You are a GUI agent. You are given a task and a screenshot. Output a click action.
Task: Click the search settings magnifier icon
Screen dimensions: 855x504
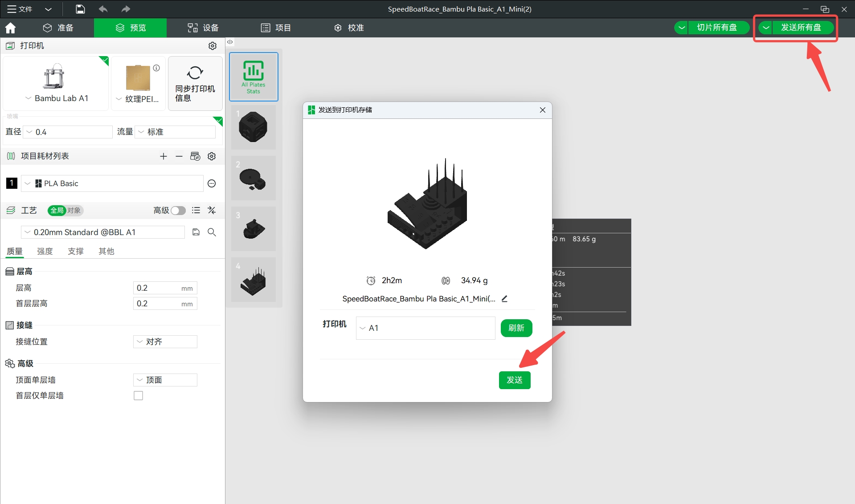click(x=212, y=232)
